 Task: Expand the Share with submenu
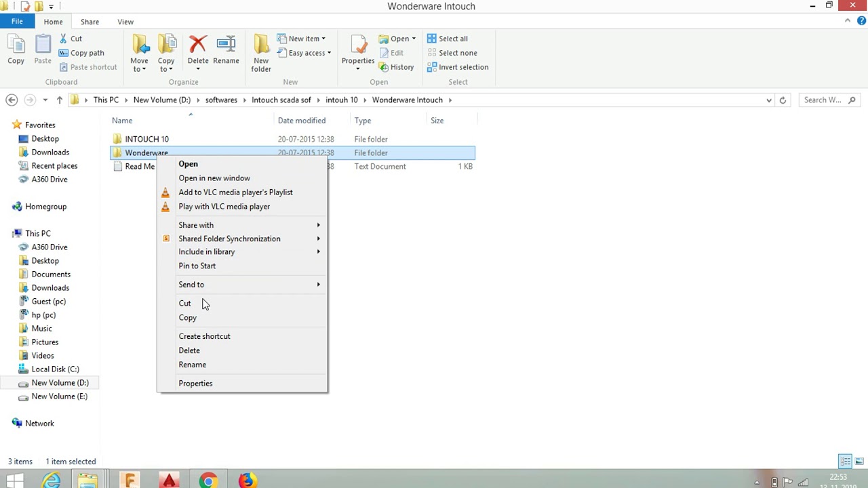(242, 225)
